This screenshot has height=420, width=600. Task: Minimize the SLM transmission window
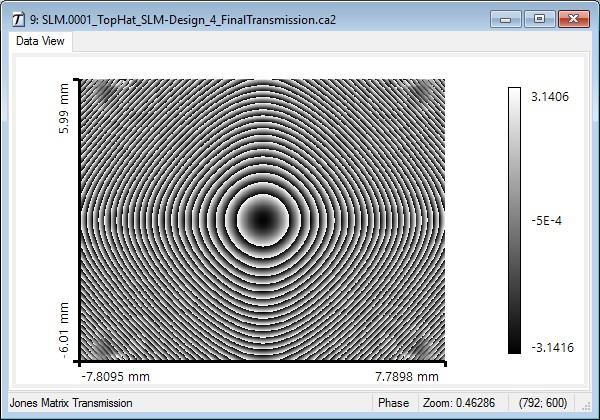point(512,18)
